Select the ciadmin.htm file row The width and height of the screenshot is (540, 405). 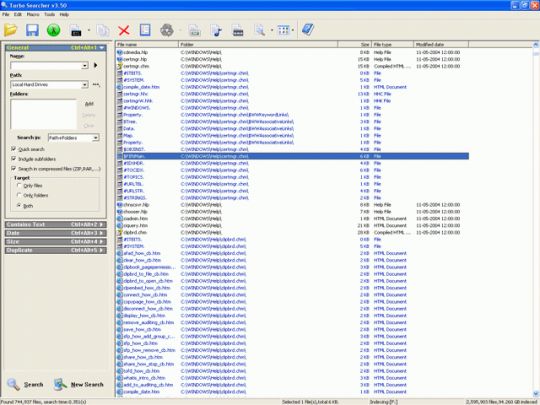pyautogui.click(x=292, y=219)
